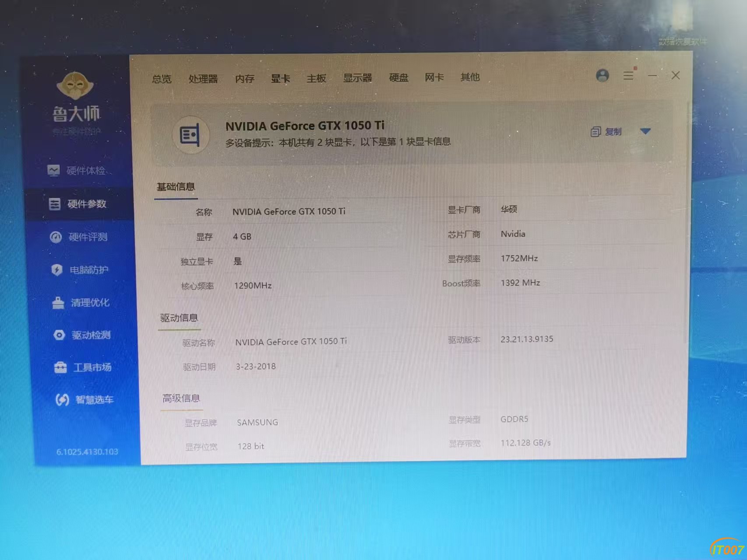Click the 华硕 card vendor value
The width and height of the screenshot is (747, 560).
(x=509, y=209)
